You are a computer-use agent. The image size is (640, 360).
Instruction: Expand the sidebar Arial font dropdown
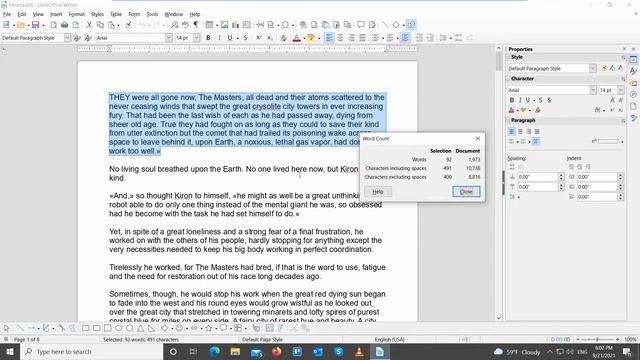click(x=593, y=90)
